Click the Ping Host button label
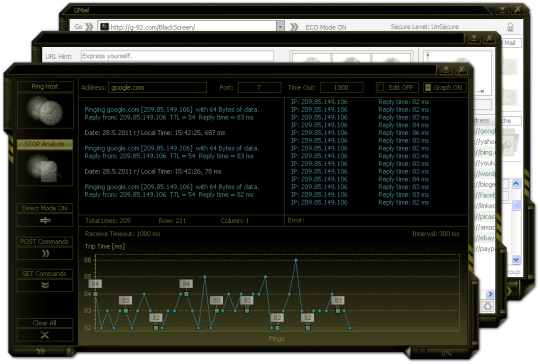Screen dimensions: 540x364 click(x=45, y=86)
